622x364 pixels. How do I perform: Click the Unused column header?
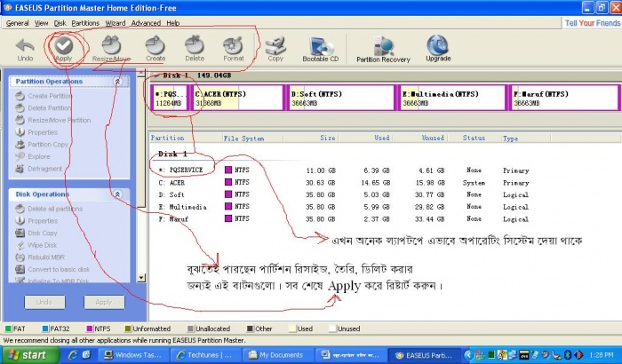[419, 138]
